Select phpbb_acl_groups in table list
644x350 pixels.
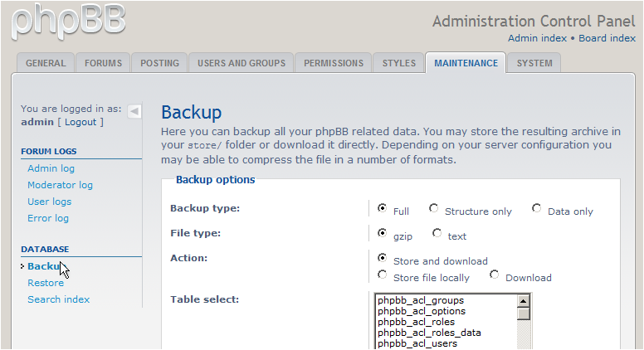(446, 300)
